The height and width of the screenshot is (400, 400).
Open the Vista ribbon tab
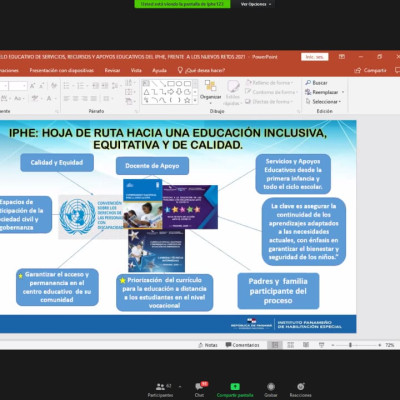point(136,70)
